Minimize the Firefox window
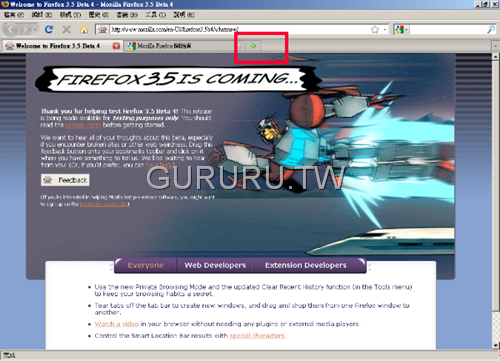 478,4
